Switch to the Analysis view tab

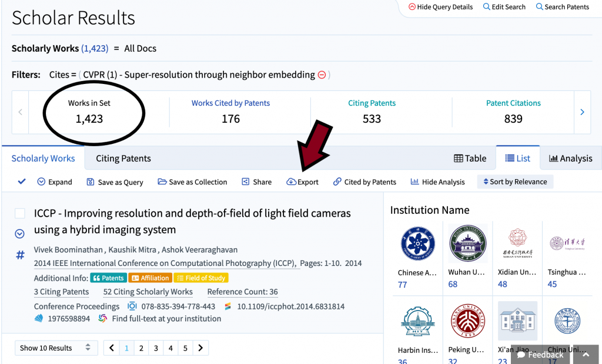point(570,159)
